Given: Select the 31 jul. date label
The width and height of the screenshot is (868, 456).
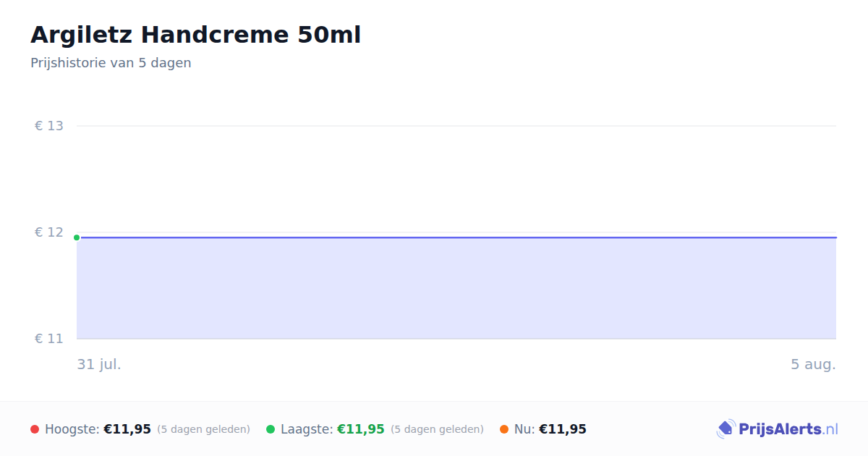Looking at the screenshot, I should [99, 364].
